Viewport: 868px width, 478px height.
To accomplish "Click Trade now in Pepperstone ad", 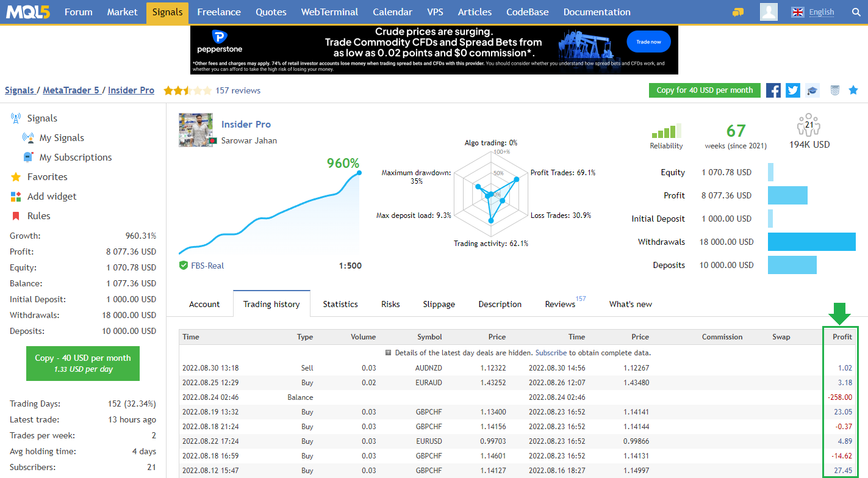I will tap(648, 42).
